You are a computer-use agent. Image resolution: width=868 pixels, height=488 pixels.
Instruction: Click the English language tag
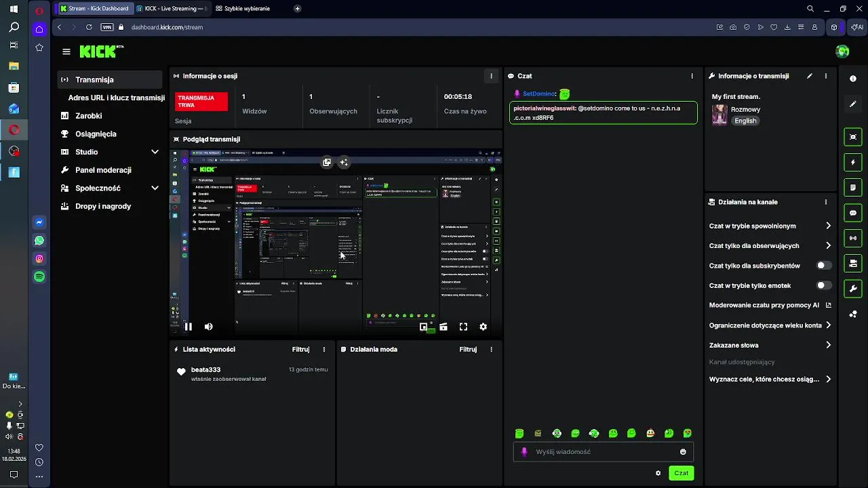[x=745, y=121]
